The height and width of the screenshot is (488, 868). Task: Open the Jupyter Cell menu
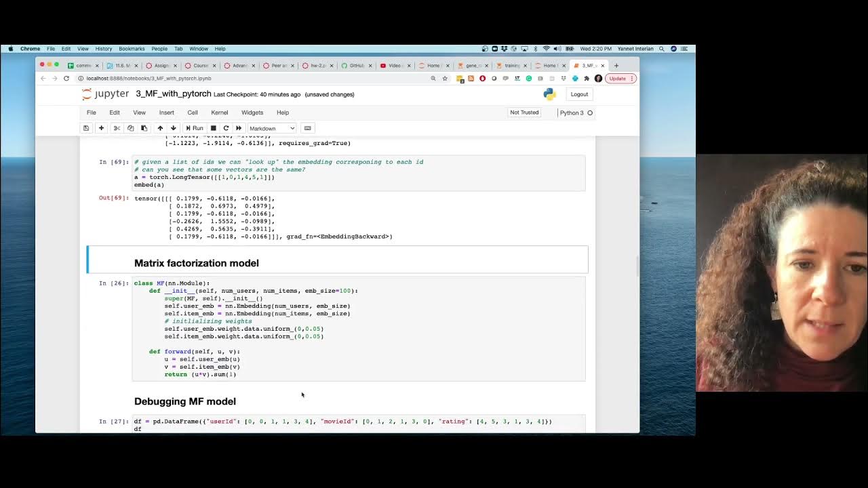click(193, 113)
